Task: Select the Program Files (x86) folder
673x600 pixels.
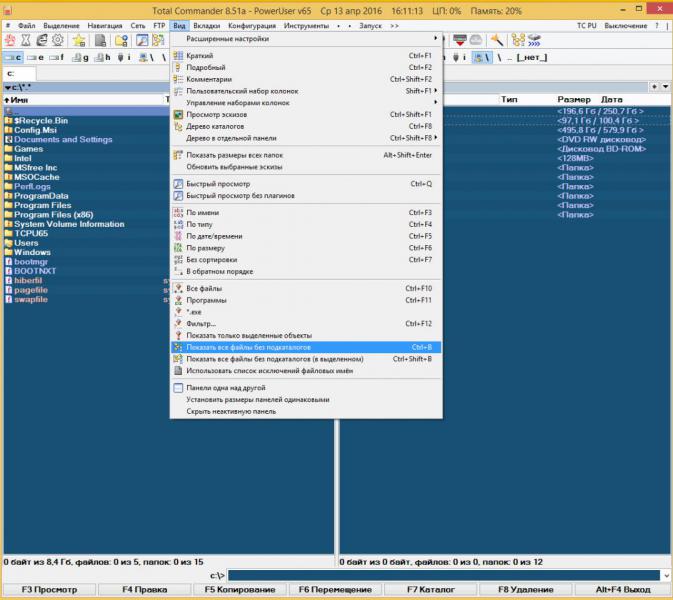Action: point(53,215)
